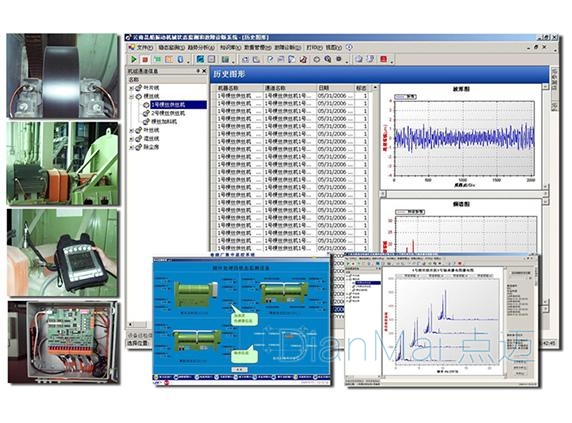
Task: Collapse the expanded 梗丝线 tree node
Action: [131, 96]
